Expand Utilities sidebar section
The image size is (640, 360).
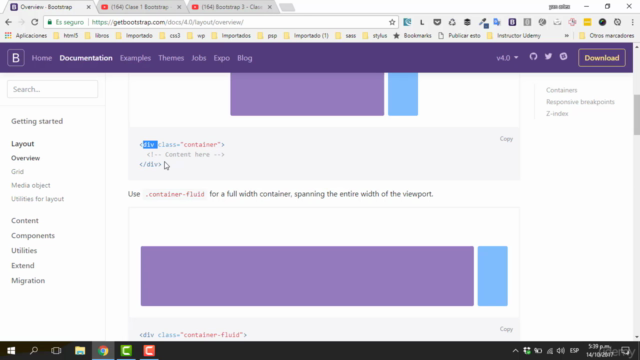point(24,251)
